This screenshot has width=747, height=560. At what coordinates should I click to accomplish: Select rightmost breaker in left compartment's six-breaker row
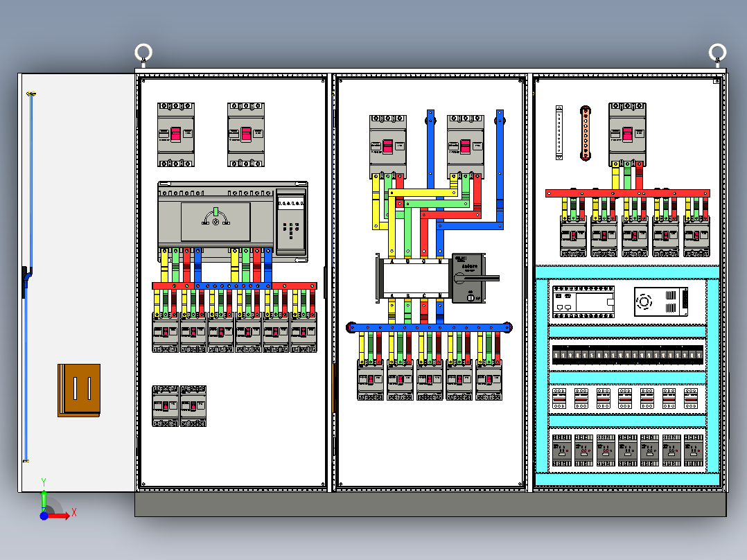(304, 332)
